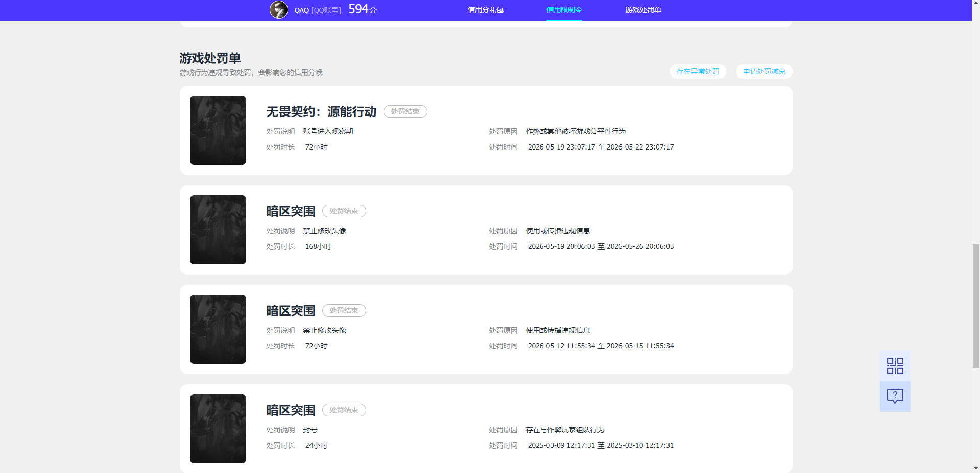Screen dimensions: 980x473
Task: Open the help chat bubble icon
Action: click(895, 396)
